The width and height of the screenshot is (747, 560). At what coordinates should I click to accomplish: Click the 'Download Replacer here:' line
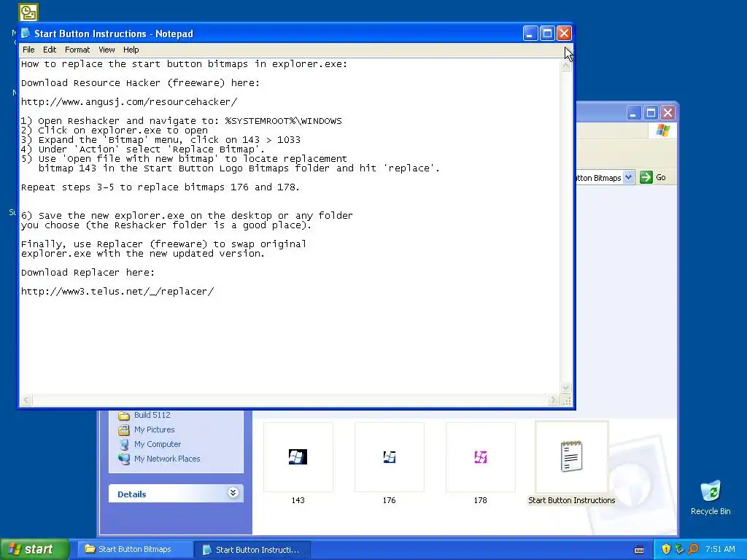pyautogui.click(x=88, y=273)
